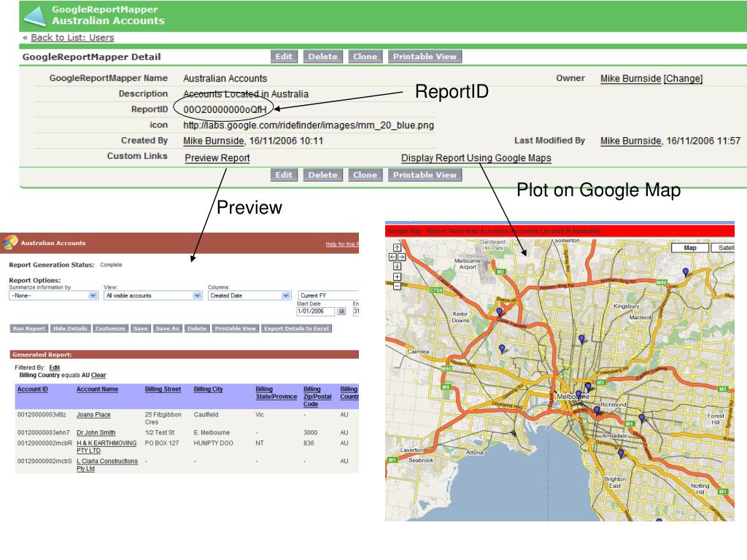Screen dimensions: 747x560
Task: Click the [Change] owner link
Action: pos(683,79)
